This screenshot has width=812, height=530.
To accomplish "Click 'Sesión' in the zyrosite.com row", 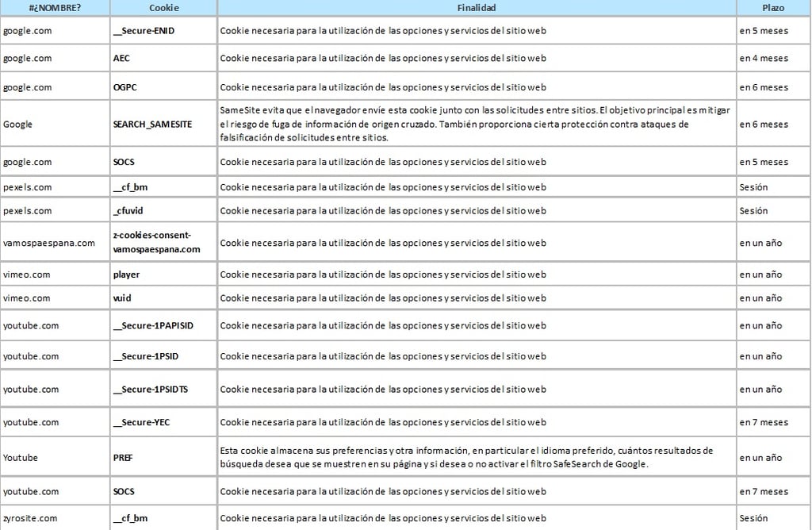I will click(753, 518).
